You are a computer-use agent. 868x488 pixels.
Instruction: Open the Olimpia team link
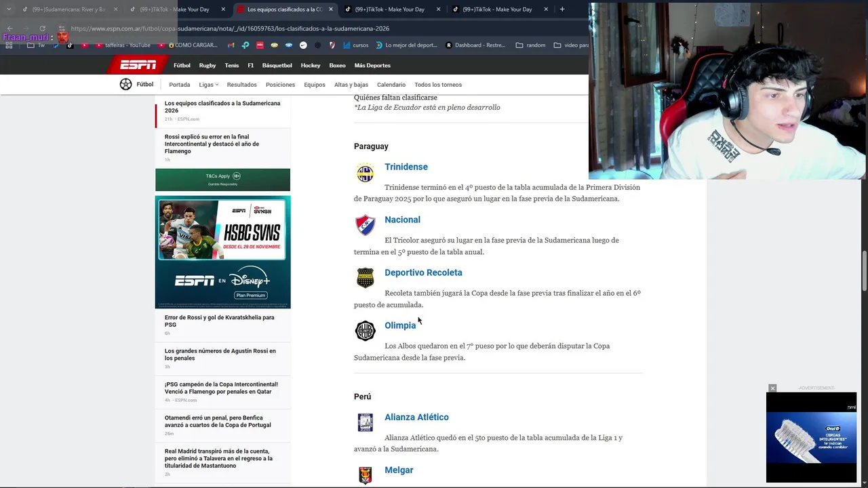point(400,325)
